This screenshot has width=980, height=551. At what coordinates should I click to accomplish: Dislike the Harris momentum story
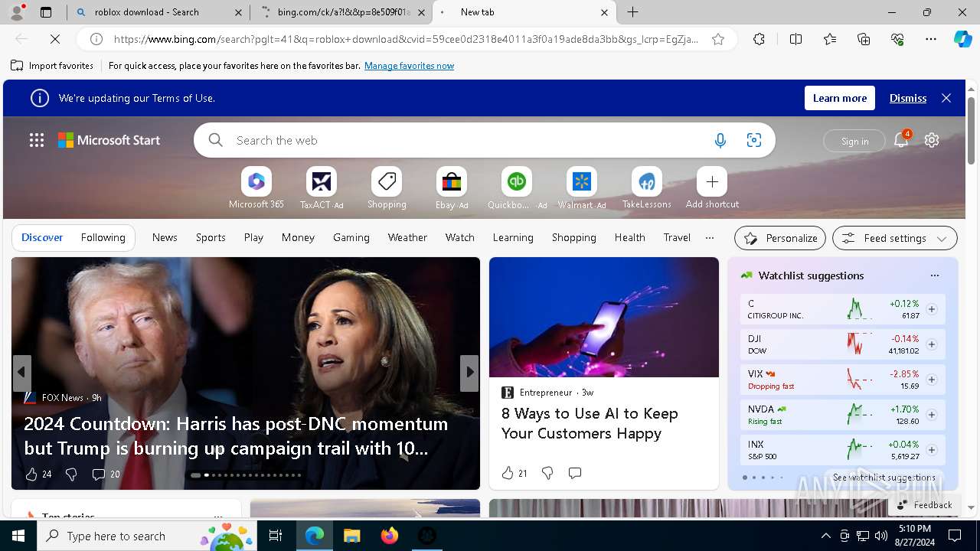pos(71,474)
